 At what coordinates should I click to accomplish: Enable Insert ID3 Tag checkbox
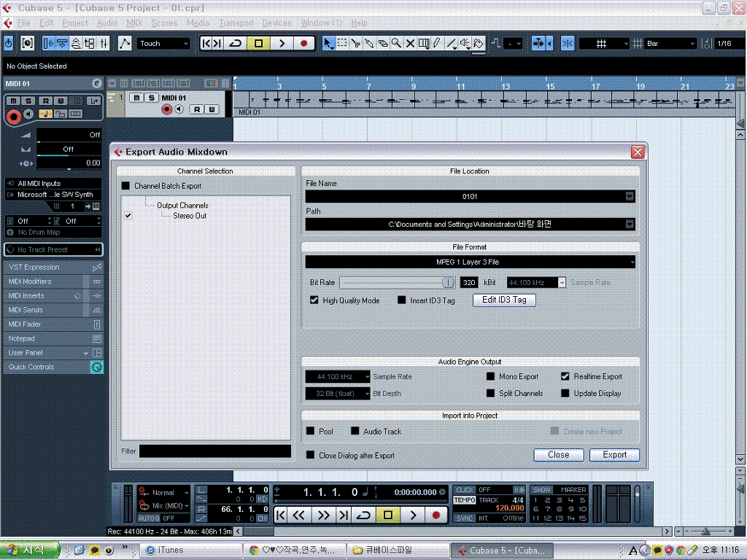(402, 300)
